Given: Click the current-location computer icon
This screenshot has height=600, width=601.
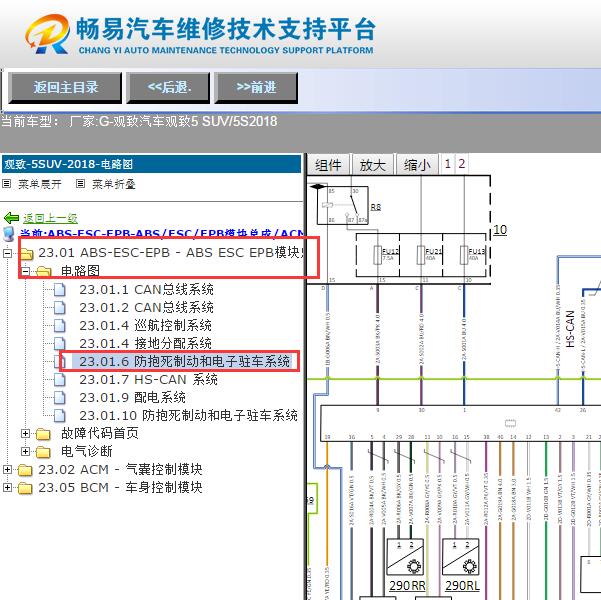Looking at the screenshot, I should [x=8, y=233].
